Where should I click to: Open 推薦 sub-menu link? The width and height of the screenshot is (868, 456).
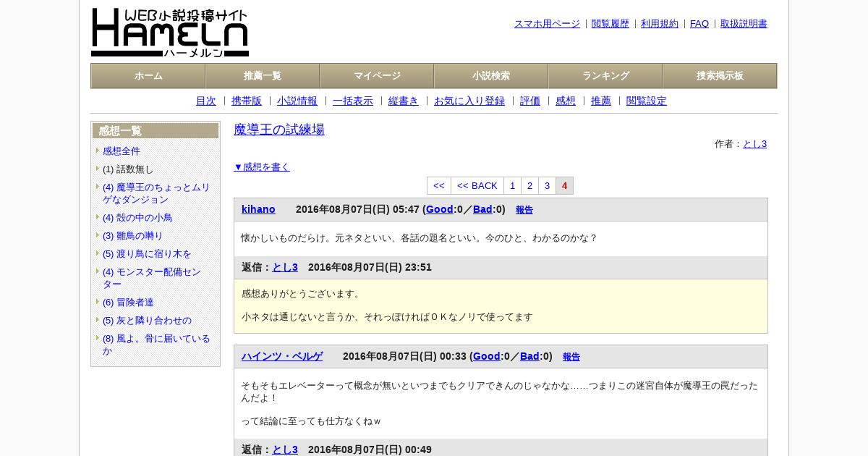click(x=601, y=101)
